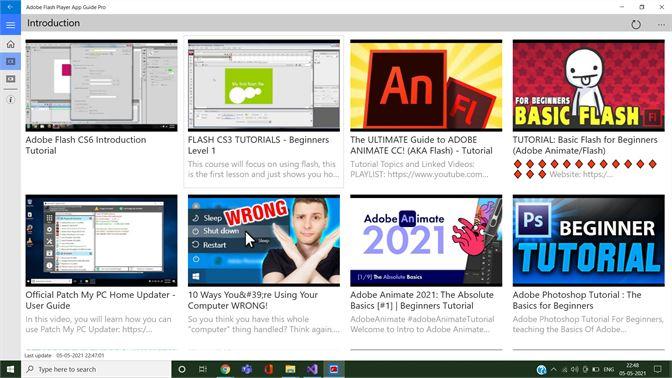Open Visual Studio from taskbar
This screenshot has height=378, width=672.
point(312,369)
